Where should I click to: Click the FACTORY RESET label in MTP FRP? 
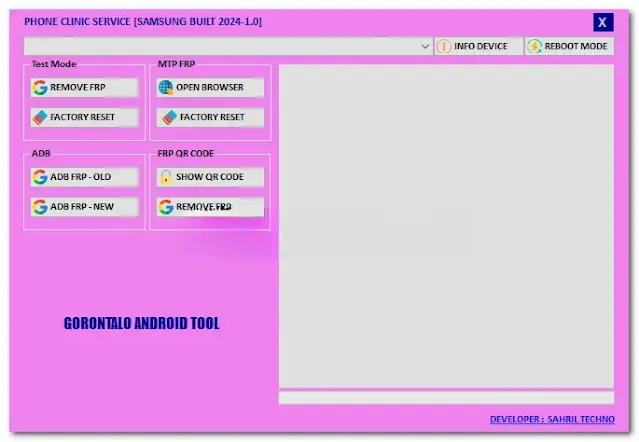(x=212, y=117)
